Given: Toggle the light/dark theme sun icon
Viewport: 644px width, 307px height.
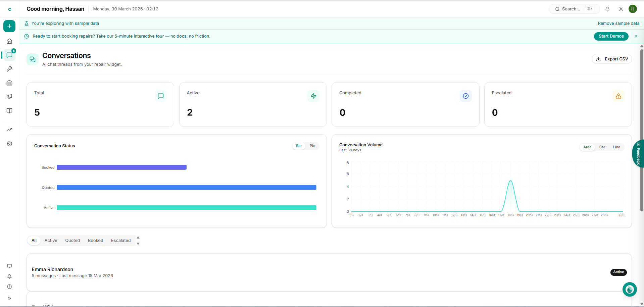Looking at the screenshot, I should [x=621, y=9].
